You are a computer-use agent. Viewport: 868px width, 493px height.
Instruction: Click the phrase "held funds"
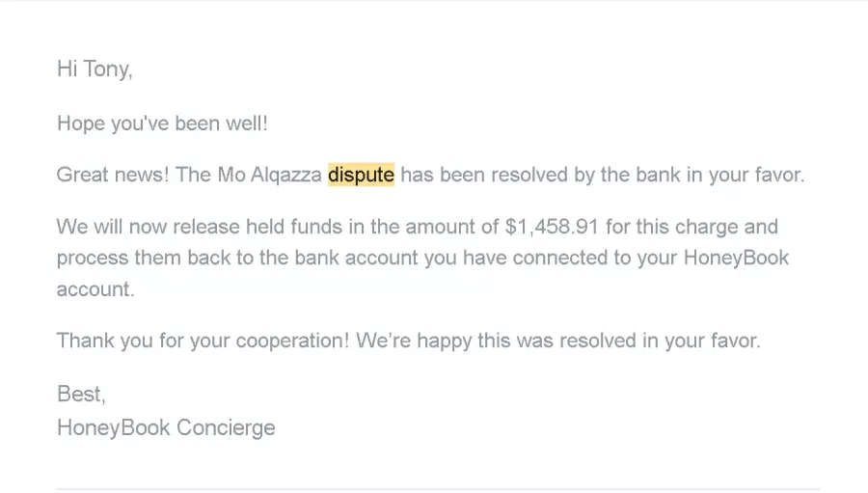tap(294, 227)
